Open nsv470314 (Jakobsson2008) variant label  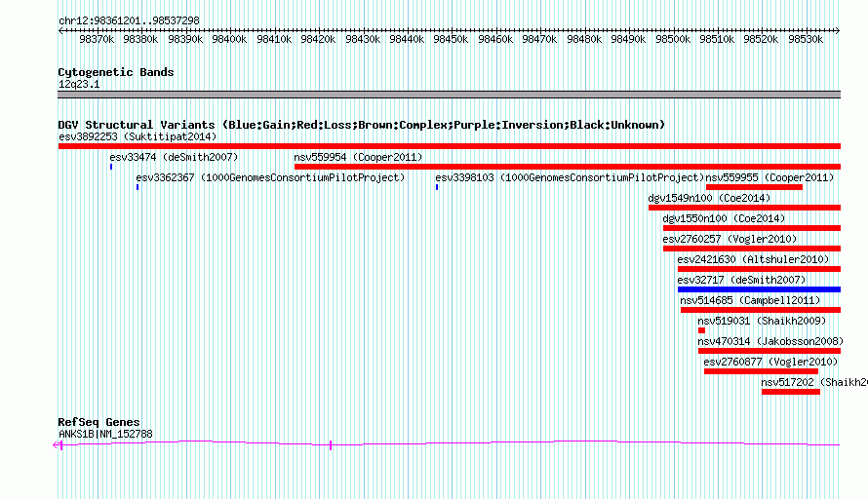(770, 341)
